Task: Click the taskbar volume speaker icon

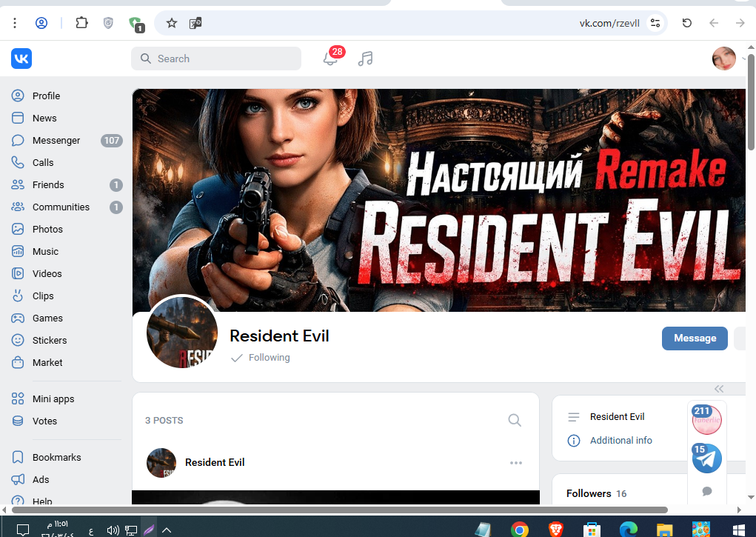Action: [113, 530]
